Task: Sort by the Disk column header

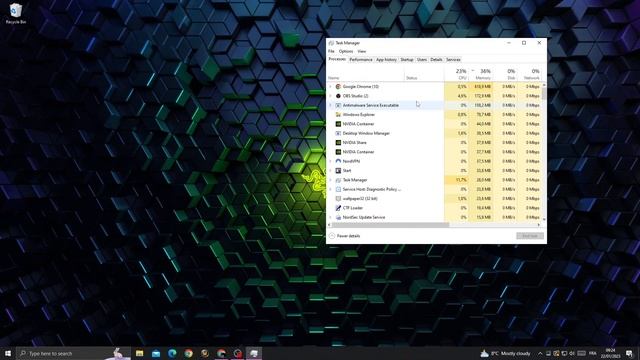Action: (x=505, y=74)
